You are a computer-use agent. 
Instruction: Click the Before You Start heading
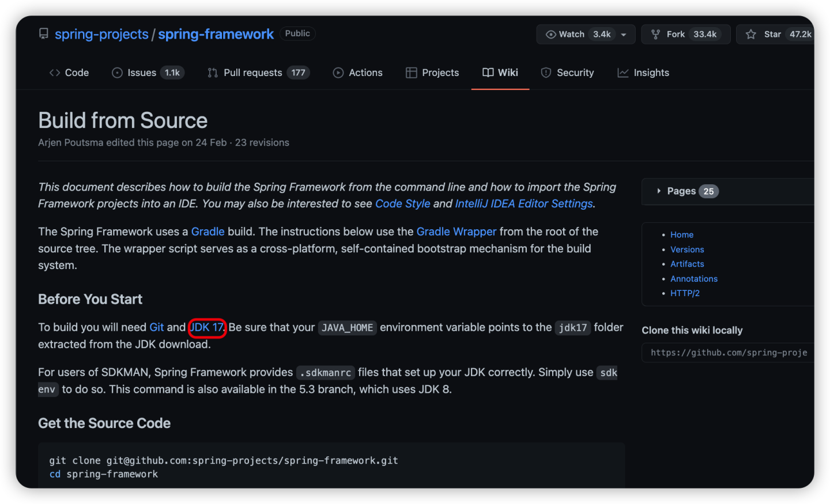(90, 300)
